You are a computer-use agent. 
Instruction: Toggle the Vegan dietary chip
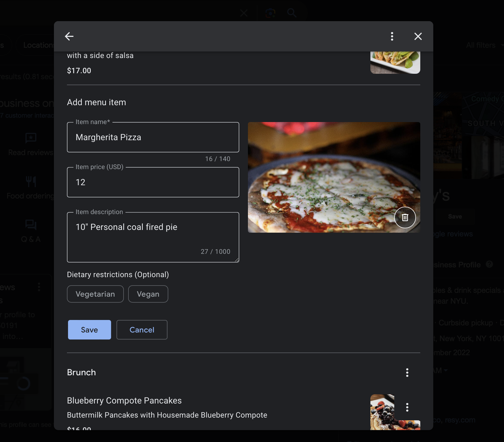coord(148,294)
